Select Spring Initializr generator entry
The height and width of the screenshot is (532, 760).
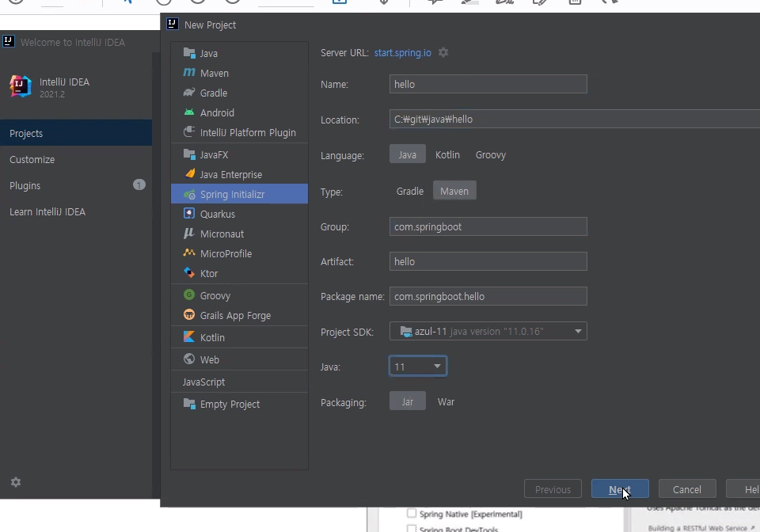coord(239,194)
